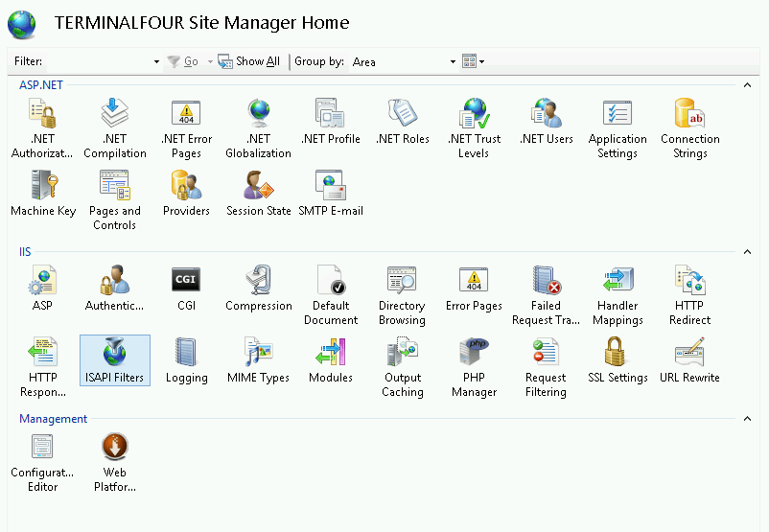Viewport: 769px width, 532px height.
Task: Open .NET Roles feature
Action: coord(403,121)
